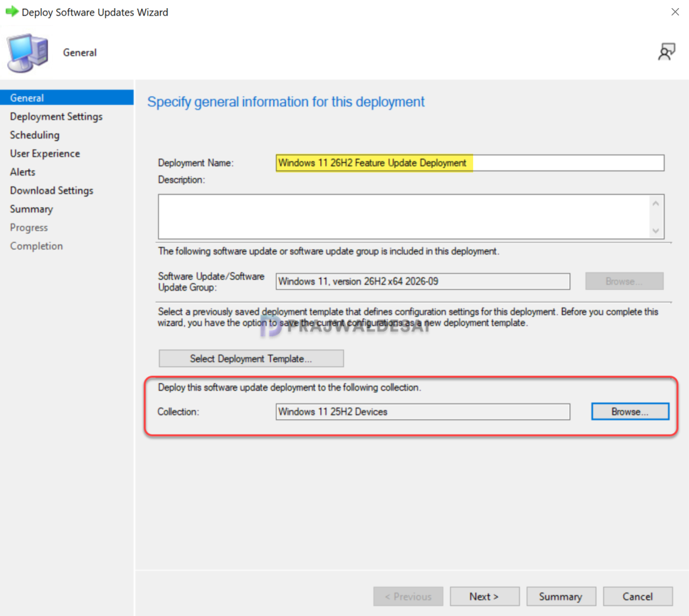Click the 'Deployment Name:' label

pyautogui.click(x=196, y=163)
